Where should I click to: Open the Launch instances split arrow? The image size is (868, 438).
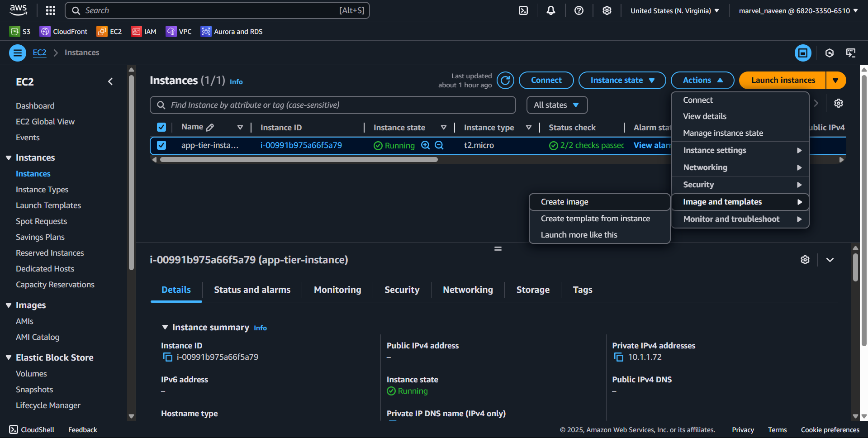836,81
